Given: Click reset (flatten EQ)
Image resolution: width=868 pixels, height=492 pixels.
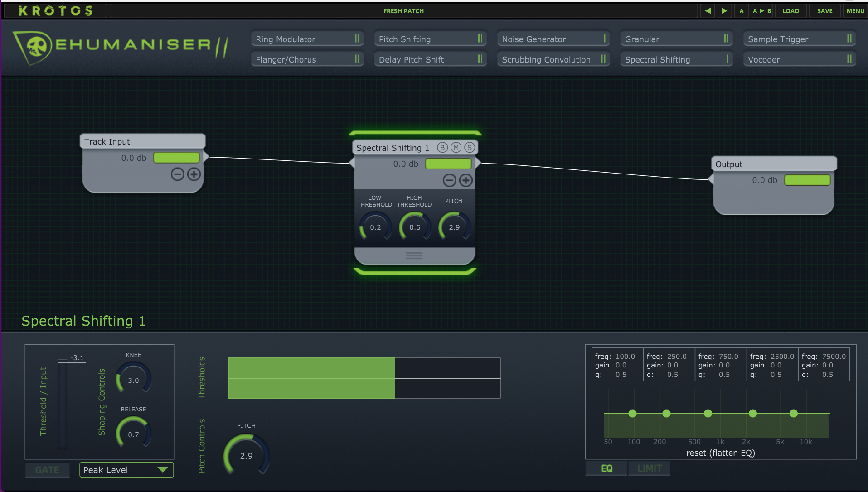Looking at the screenshot, I should click(720, 453).
